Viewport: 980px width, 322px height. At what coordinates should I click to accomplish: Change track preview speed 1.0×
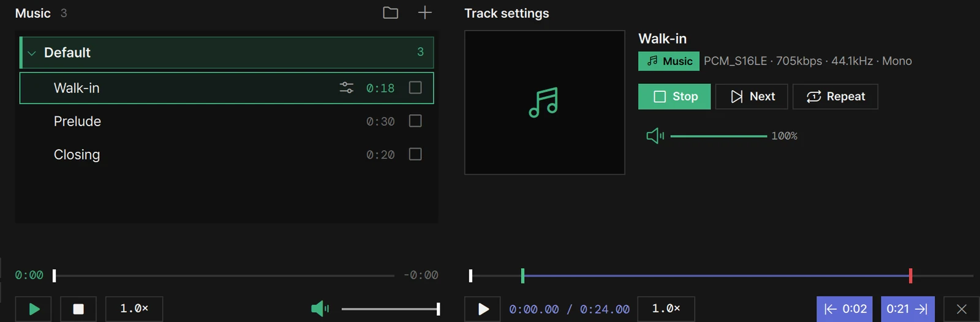pos(666,309)
